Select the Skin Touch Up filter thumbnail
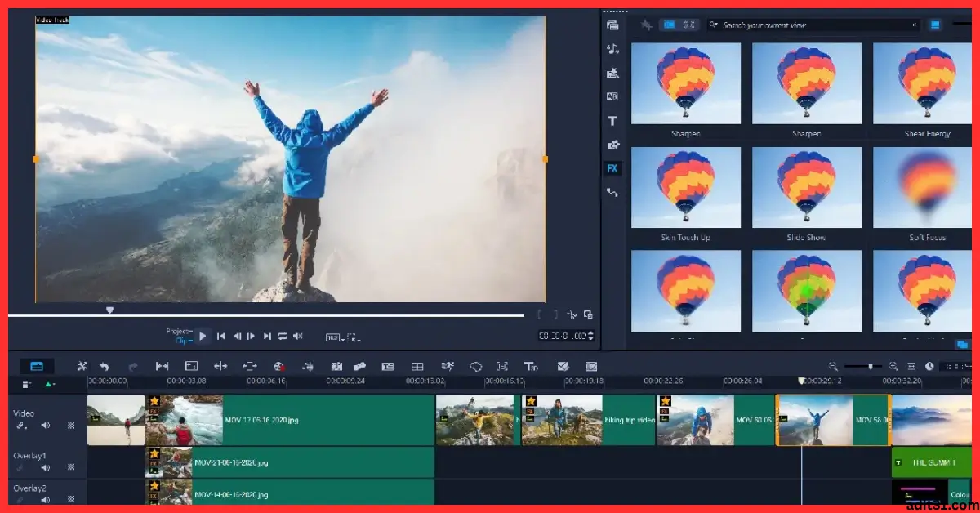This screenshot has width=980, height=513. [x=686, y=187]
